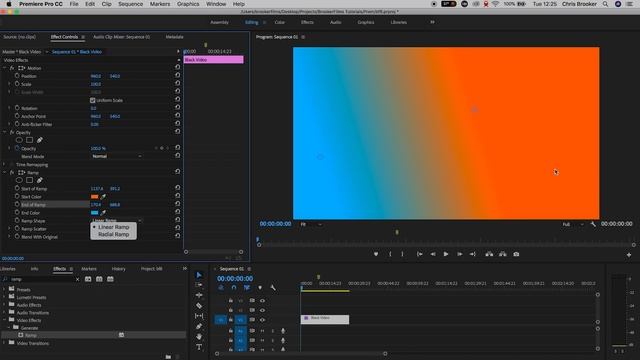The width and height of the screenshot is (640, 360).
Task: Create ellipse mask under Ramp effect
Action: (19, 180)
